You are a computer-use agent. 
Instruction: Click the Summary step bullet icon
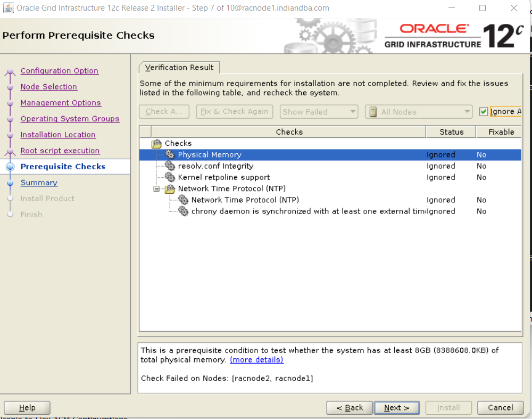(x=10, y=183)
